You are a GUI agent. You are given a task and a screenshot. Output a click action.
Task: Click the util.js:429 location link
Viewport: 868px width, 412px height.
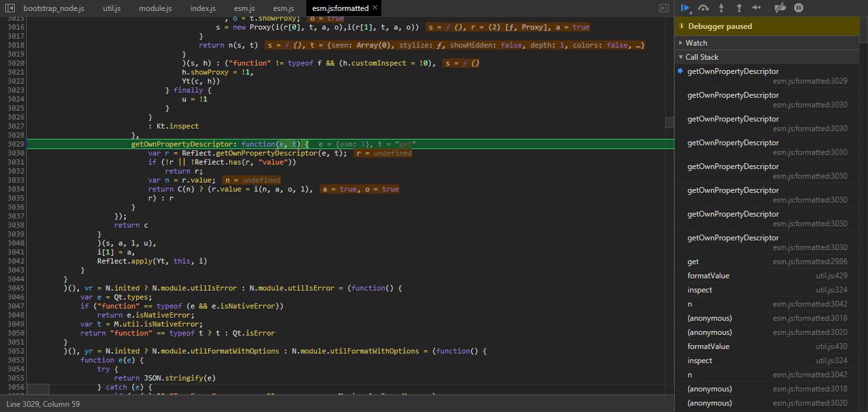[831, 276]
